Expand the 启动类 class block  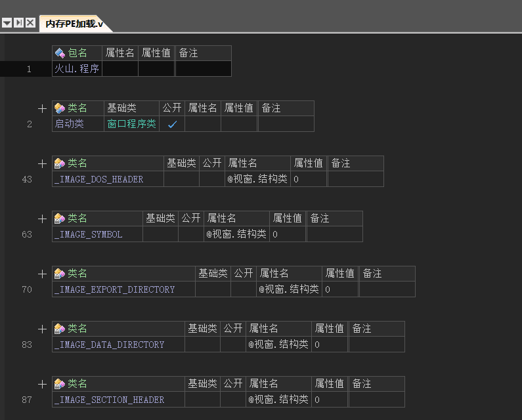coord(42,108)
